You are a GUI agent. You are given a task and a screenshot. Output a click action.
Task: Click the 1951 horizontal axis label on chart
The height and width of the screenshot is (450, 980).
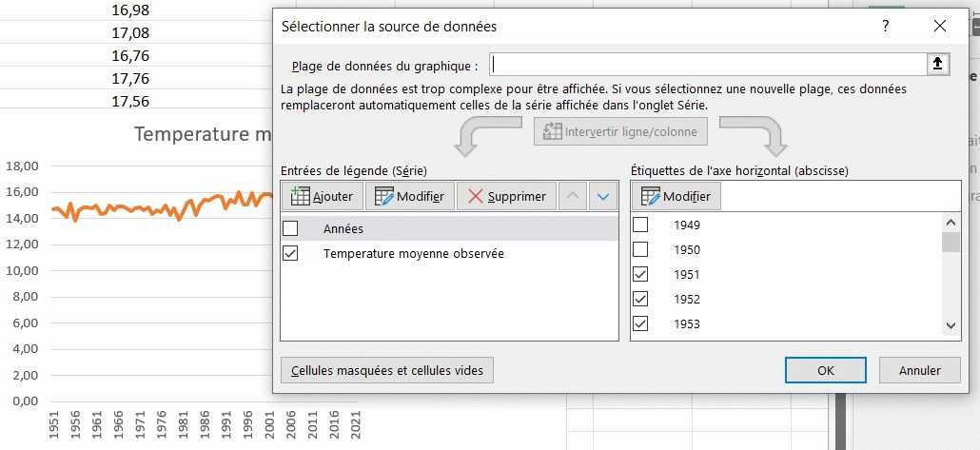click(52, 425)
